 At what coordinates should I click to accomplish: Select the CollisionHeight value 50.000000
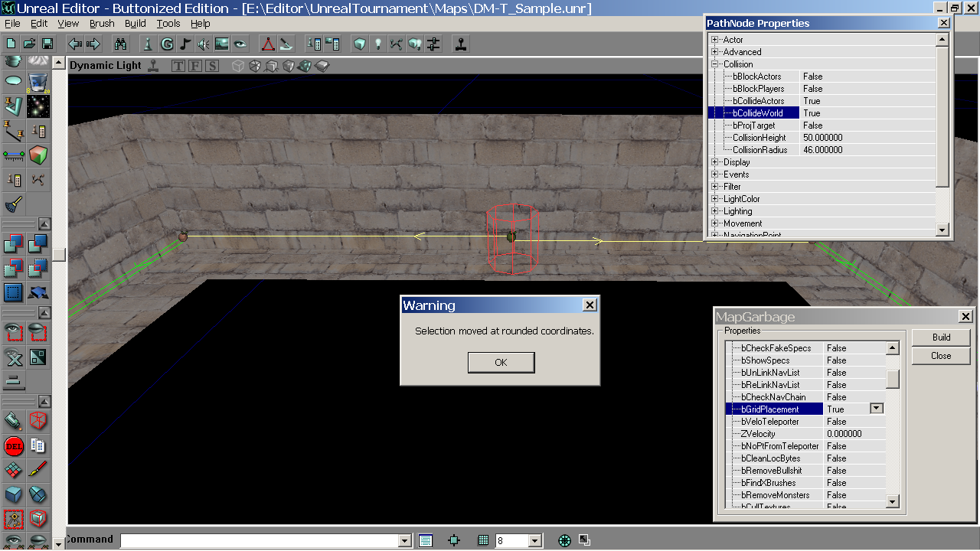823,138
